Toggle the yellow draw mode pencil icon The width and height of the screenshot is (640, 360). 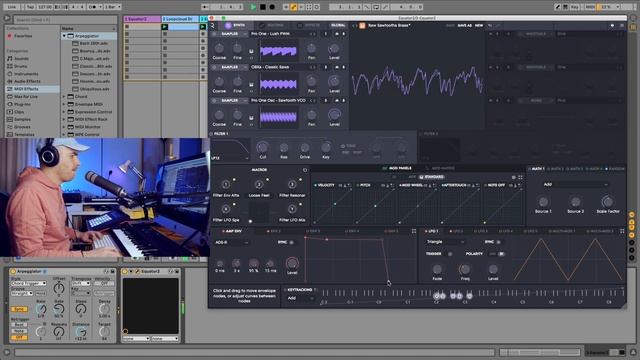[x=293, y=7]
